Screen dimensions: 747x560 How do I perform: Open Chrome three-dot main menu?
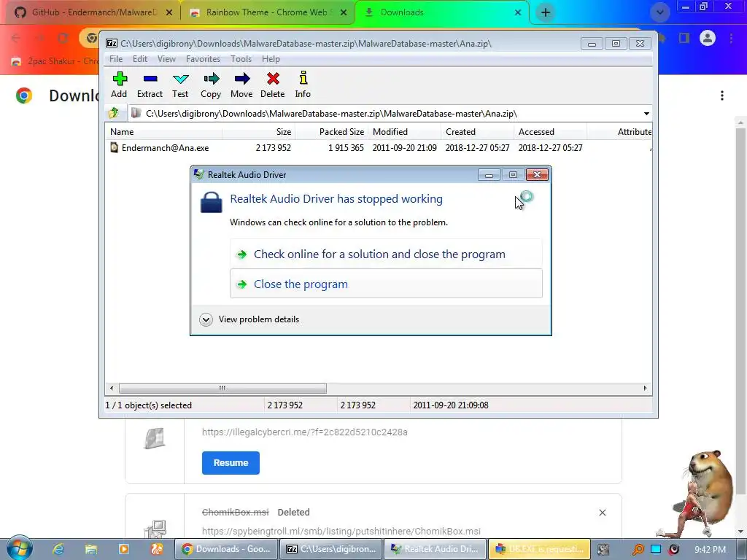731,38
